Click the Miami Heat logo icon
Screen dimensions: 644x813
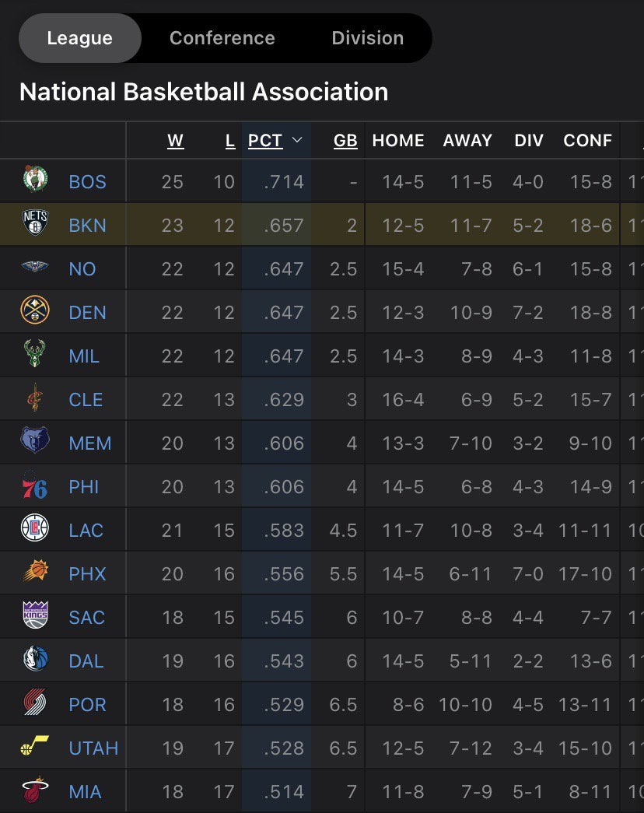tap(35, 791)
